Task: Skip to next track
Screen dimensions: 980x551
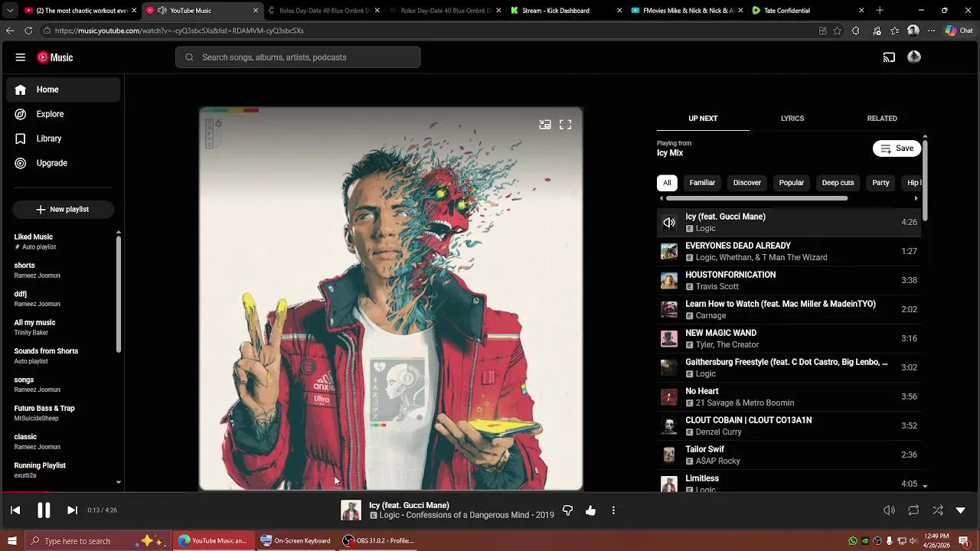Action: (72, 510)
